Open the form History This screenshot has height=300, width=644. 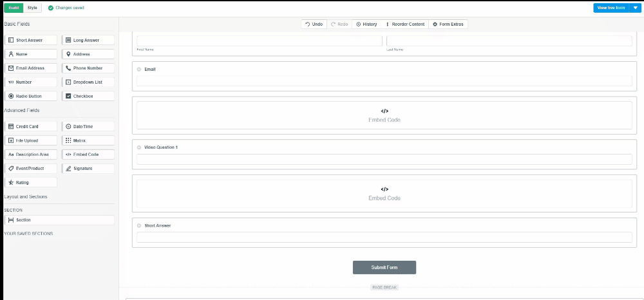tap(366, 24)
